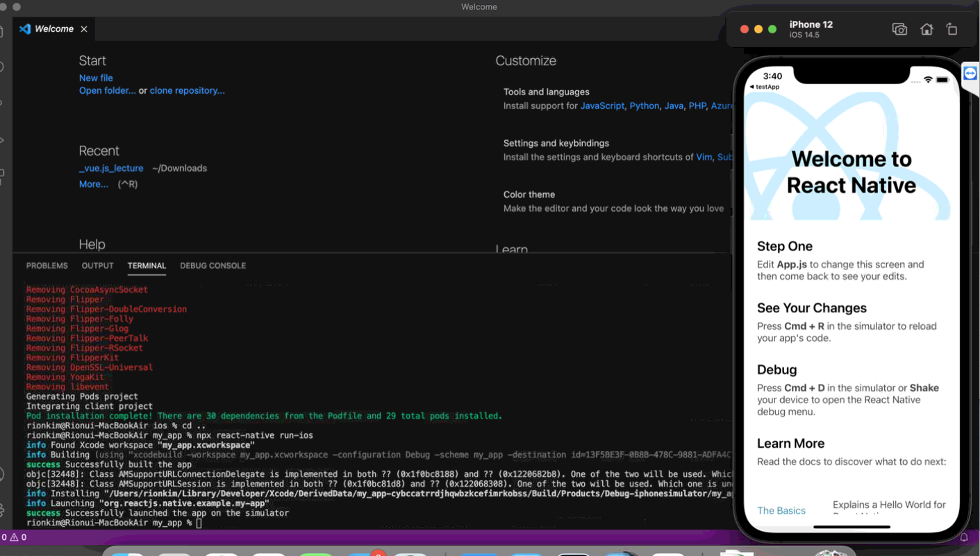Close the Welcome editor tab
Image resolution: width=980 pixels, height=556 pixels.
[x=84, y=29]
